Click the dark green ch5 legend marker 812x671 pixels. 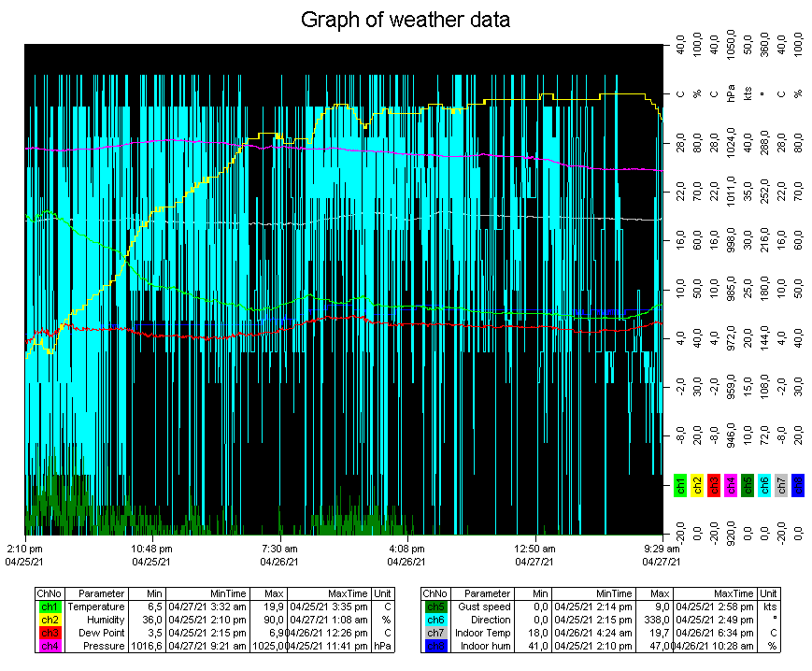tap(748, 485)
